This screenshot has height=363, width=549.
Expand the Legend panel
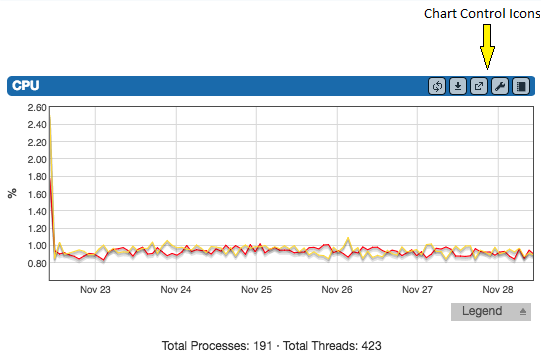click(491, 312)
